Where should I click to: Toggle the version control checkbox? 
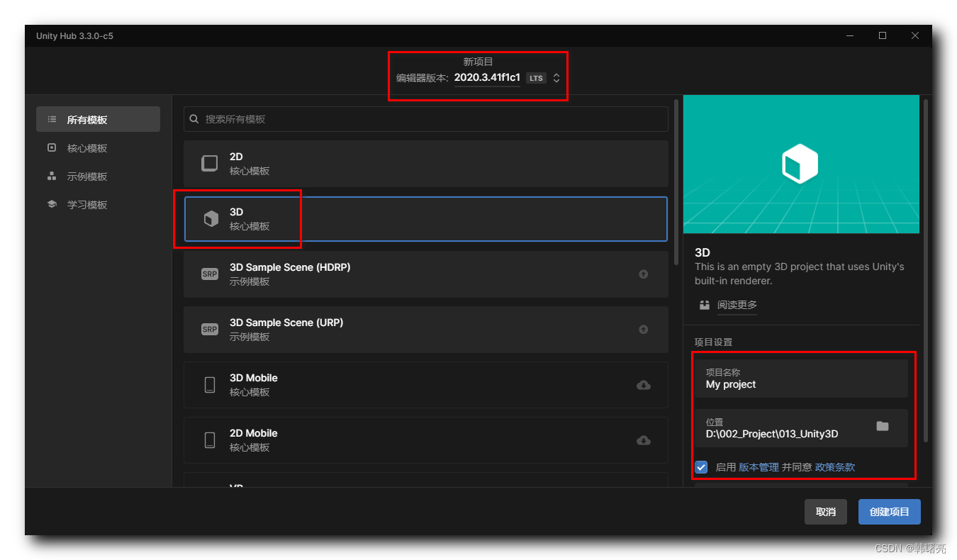701,467
